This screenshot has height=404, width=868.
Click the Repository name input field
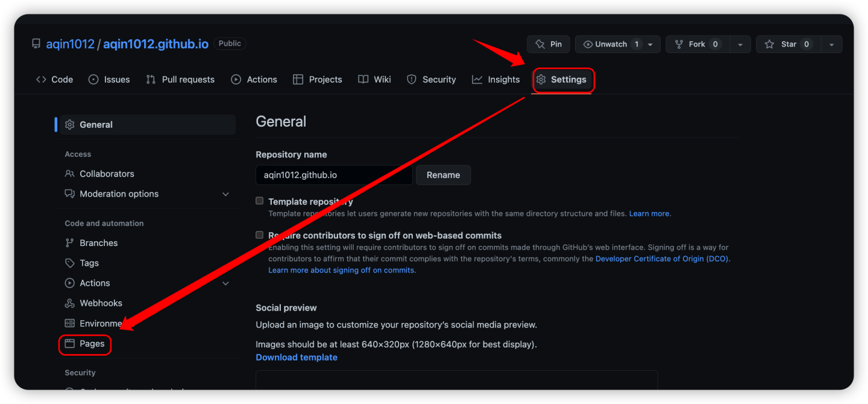coord(334,175)
